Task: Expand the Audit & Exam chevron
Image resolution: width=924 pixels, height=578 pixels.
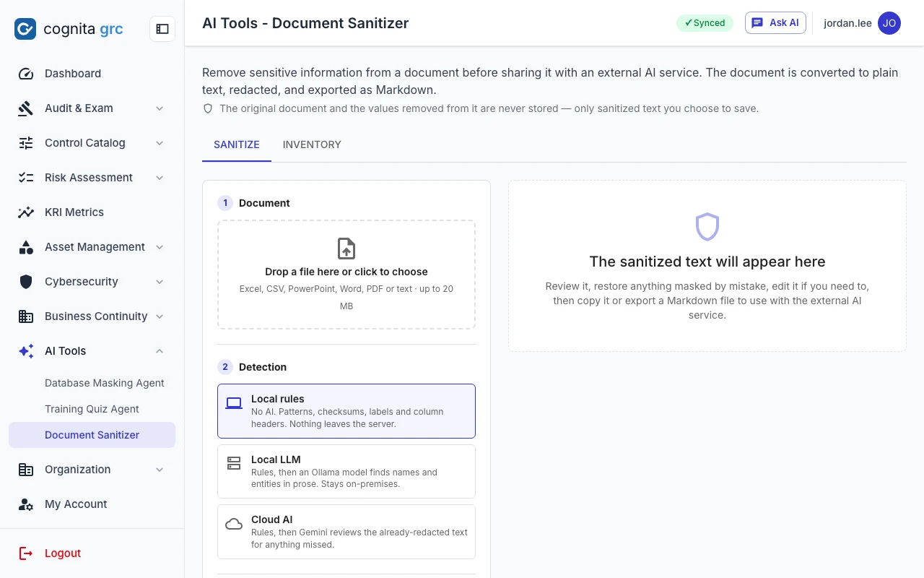Action: 160,108
